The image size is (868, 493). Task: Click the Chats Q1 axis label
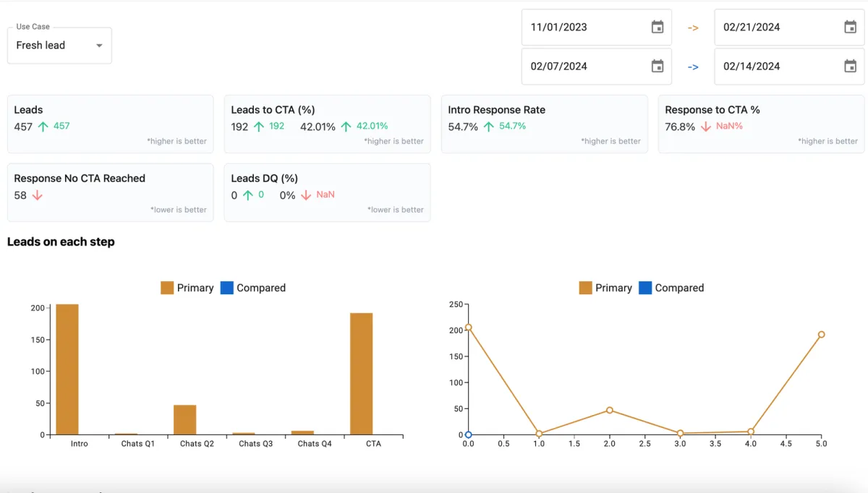(x=137, y=444)
